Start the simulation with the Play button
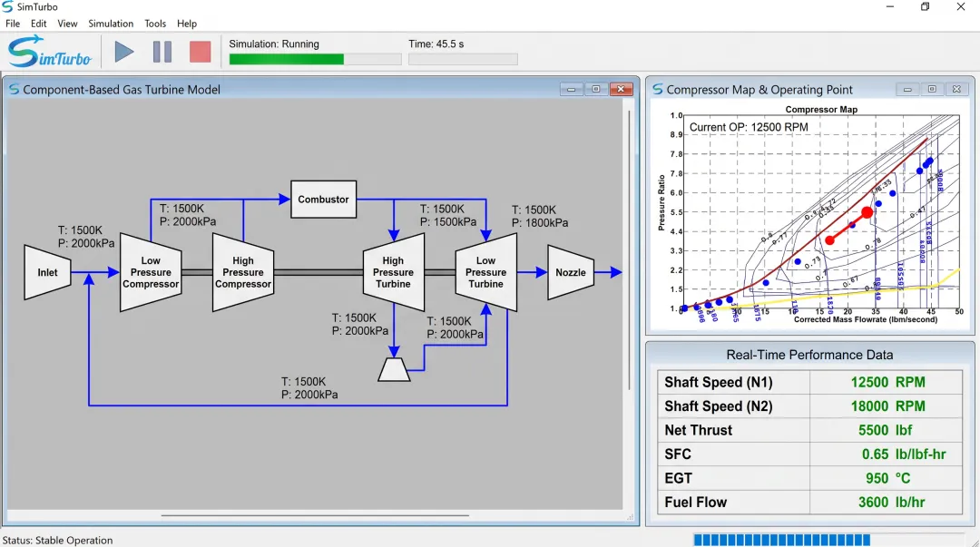 124,52
